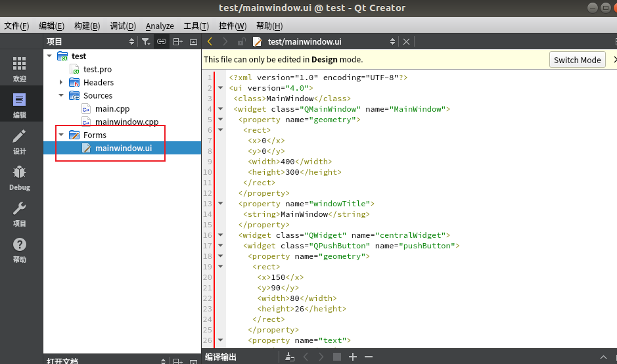617x364 pixels.
Task: Stop the build in compile output
Action: click(x=337, y=357)
